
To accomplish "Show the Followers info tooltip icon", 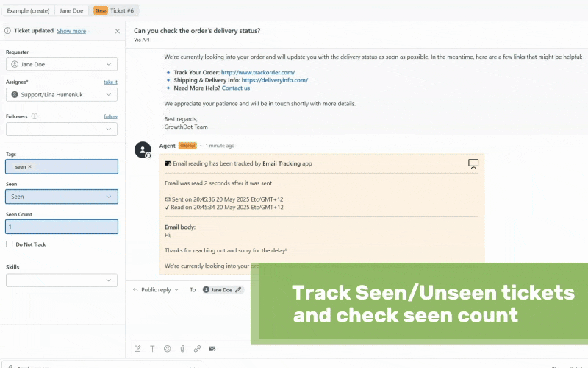I will point(35,116).
